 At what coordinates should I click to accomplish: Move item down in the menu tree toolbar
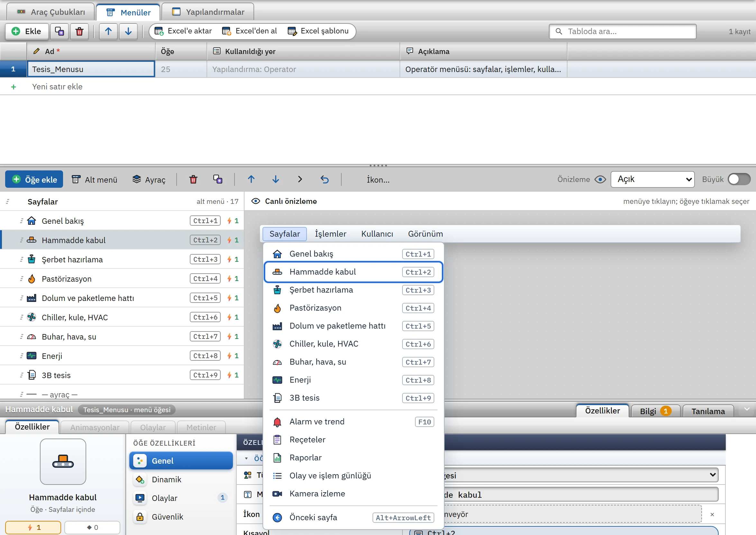275,179
